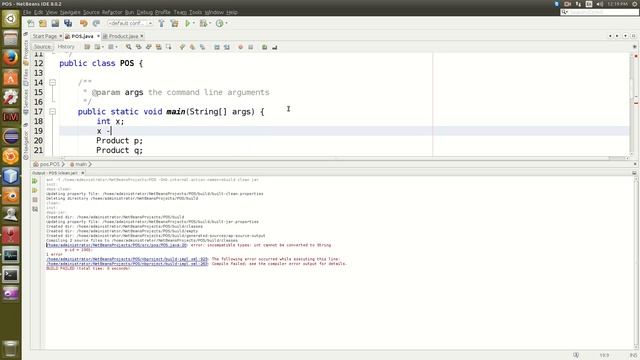Open Back navigation history dropdown arrow

coord(102,47)
